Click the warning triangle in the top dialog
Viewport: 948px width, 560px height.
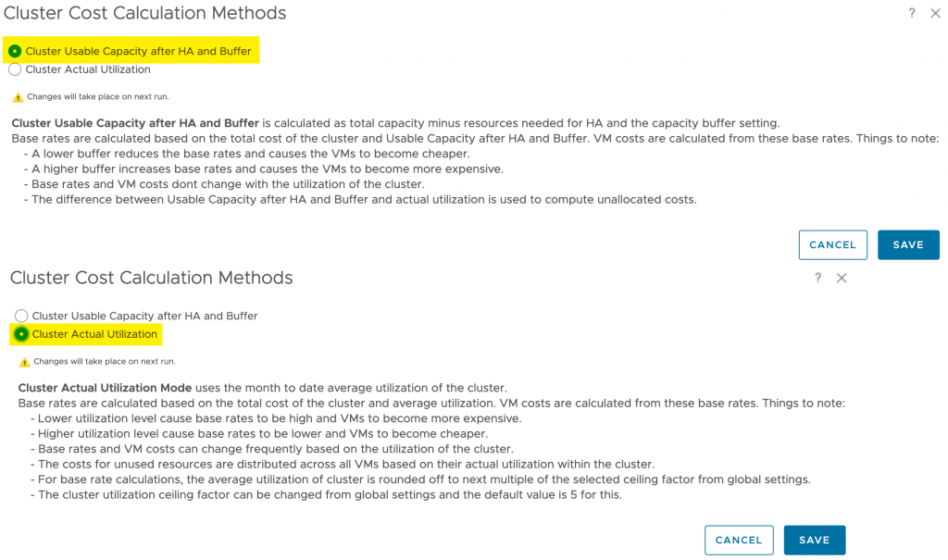coord(19,95)
